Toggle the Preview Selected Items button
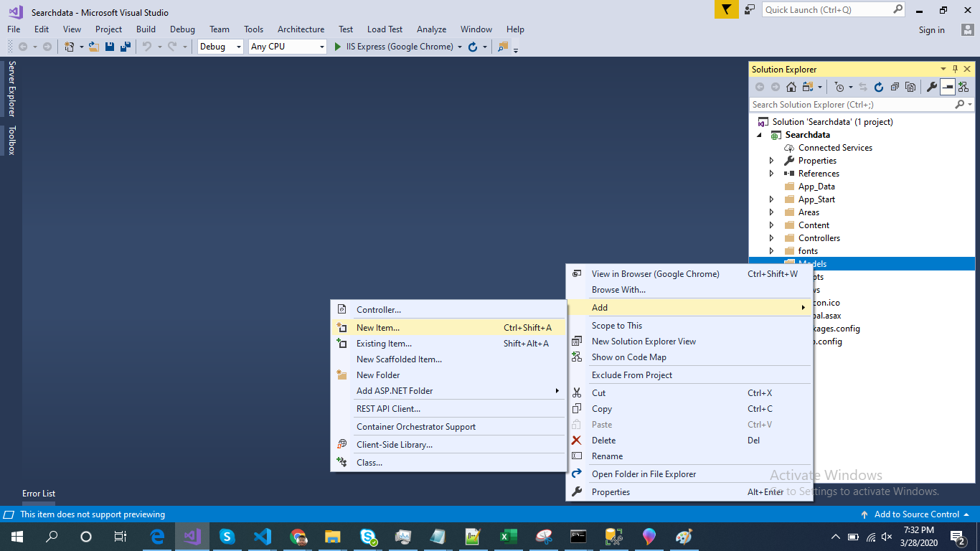Screen dimensions: 980x551 (x=948, y=87)
